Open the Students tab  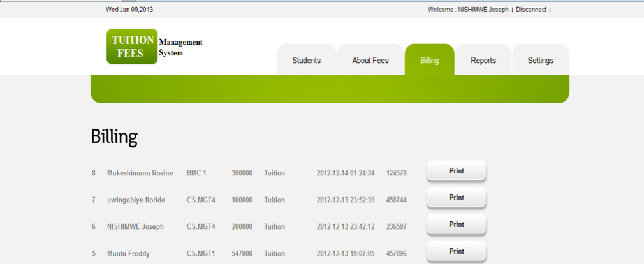coord(307,60)
